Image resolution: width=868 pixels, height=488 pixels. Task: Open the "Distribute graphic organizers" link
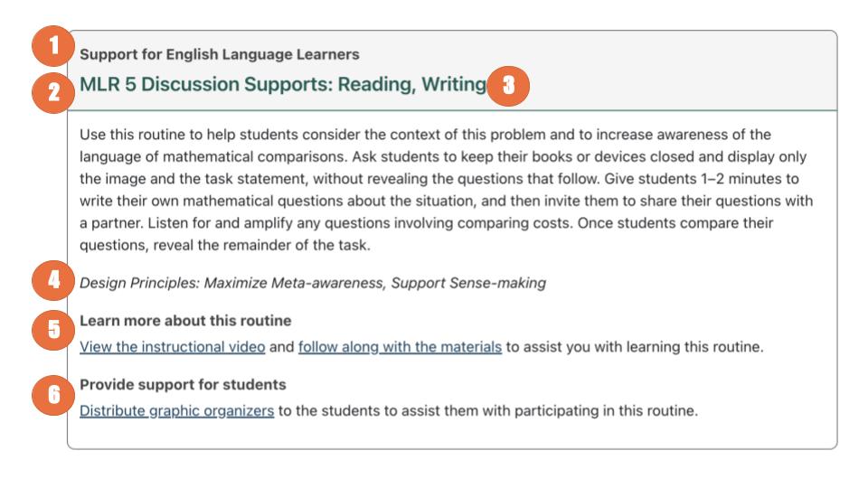pyautogui.click(x=176, y=410)
